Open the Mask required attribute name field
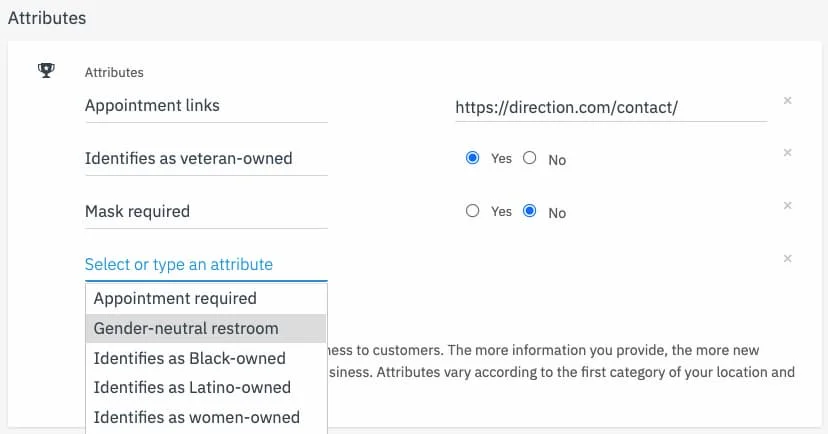The height and width of the screenshot is (434, 828). pos(205,212)
